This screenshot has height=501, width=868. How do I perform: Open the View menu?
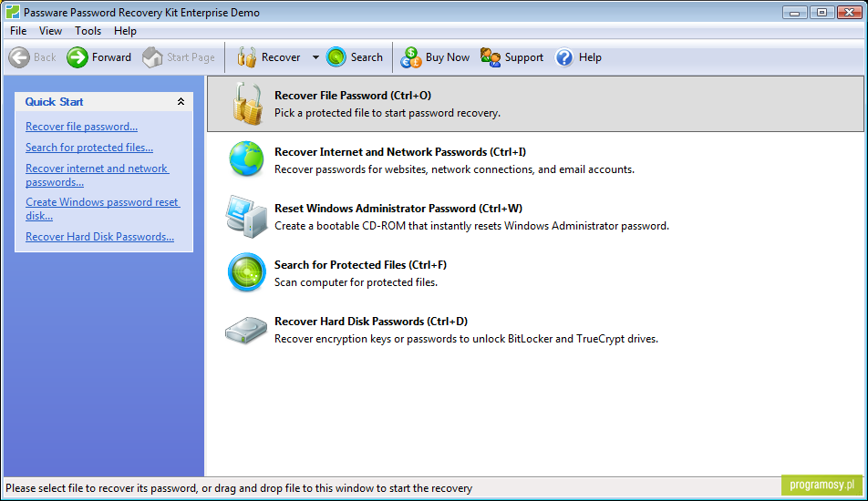point(50,31)
